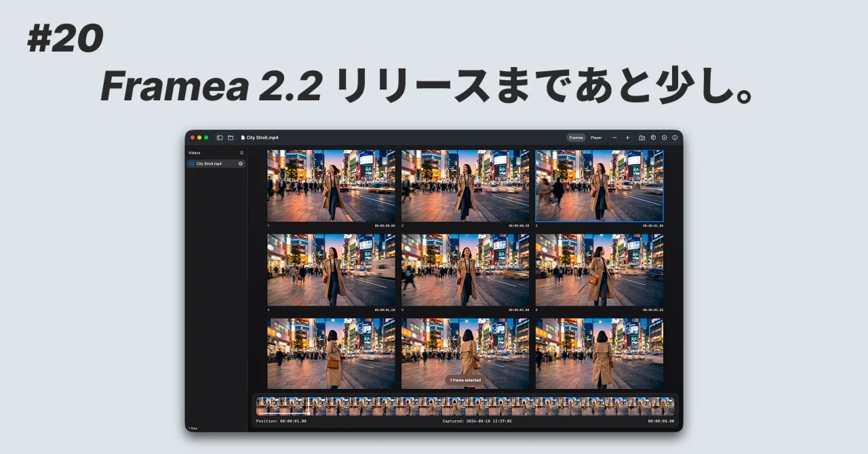Select frame 2 thumbnail at 00:00:00.50
868x454 pixels.
(465, 186)
